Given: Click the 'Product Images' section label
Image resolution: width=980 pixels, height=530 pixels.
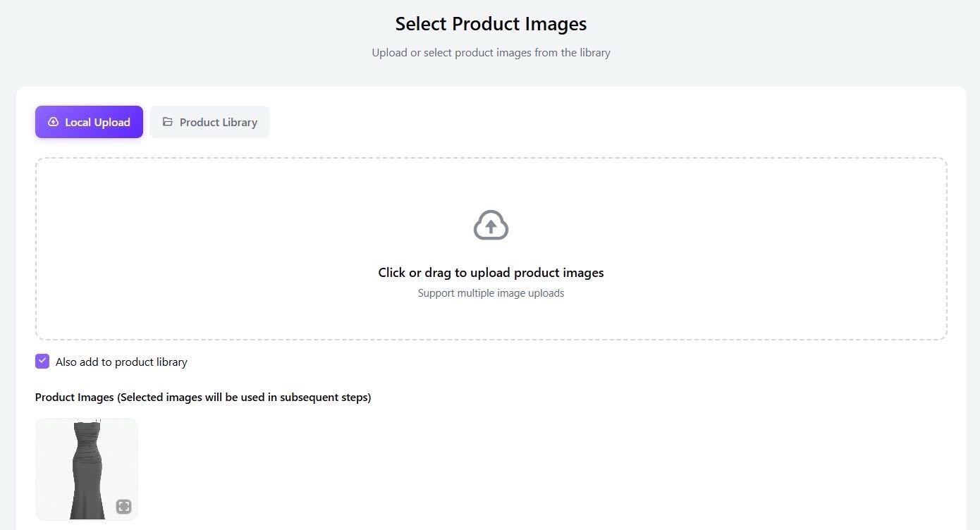Looking at the screenshot, I should tap(202, 397).
